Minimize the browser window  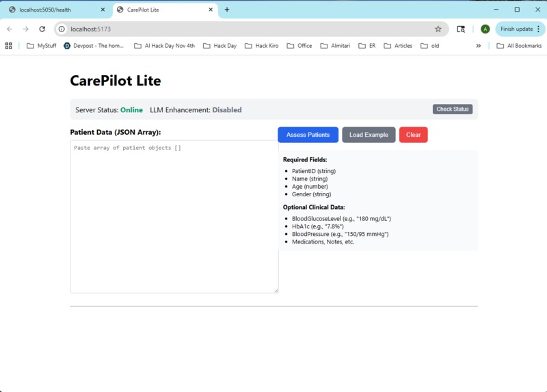click(x=496, y=10)
